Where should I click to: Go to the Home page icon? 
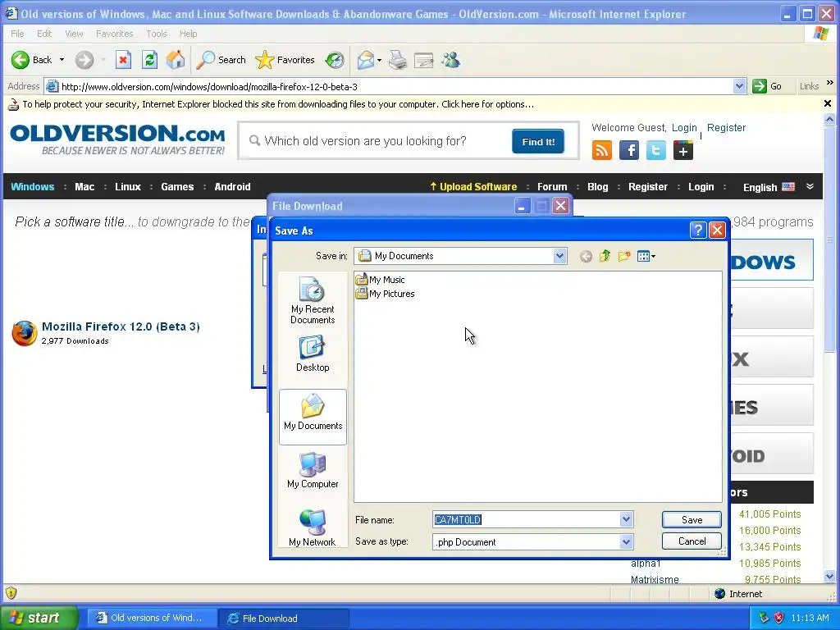[x=176, y=60]
